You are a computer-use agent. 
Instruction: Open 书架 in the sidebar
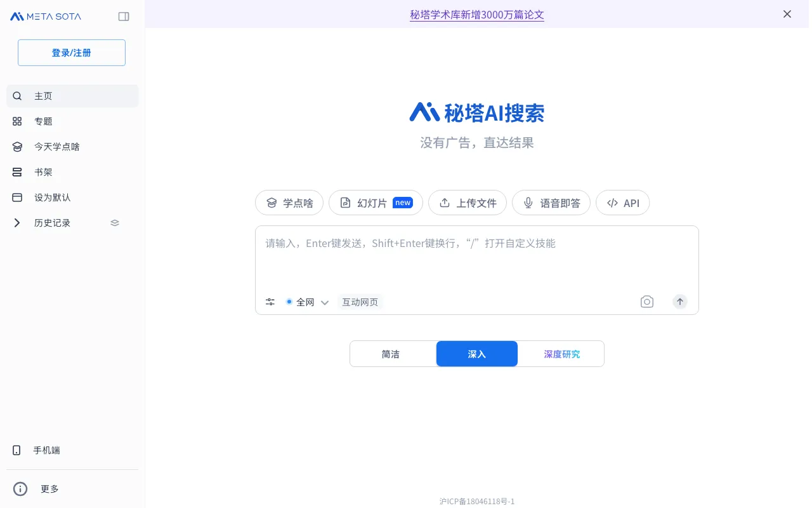click(x=72, y=172)
